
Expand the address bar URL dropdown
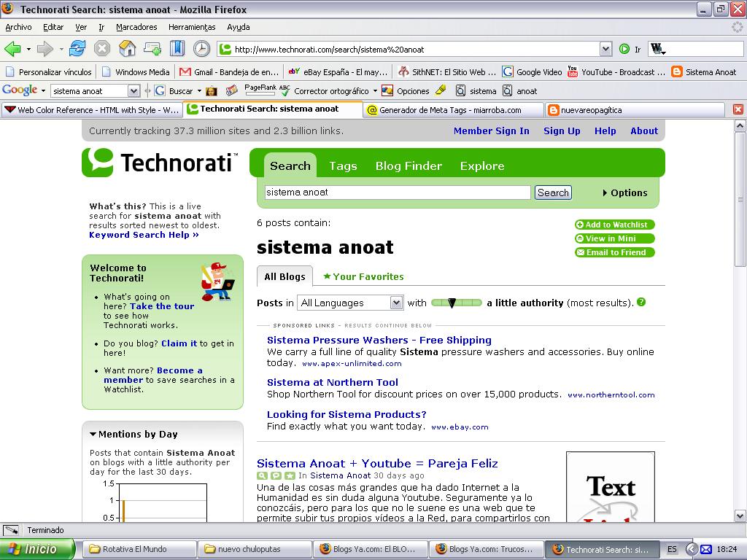click(x=605, y=49)
